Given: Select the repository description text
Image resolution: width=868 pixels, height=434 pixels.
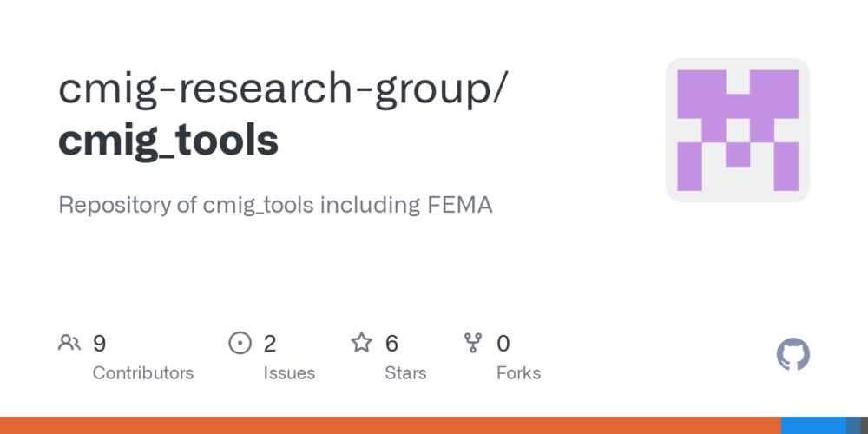Looking at the screenshot, I should coord(275,206).
